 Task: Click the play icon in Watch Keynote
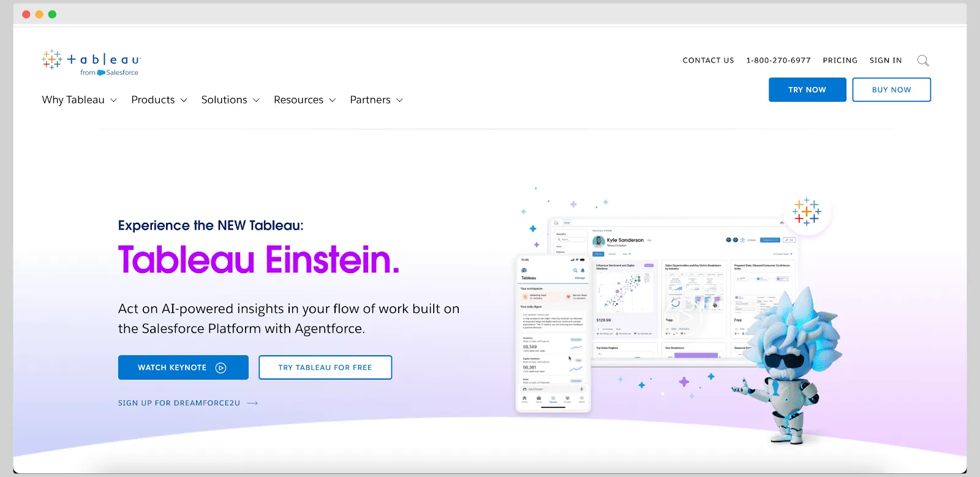tap(221, 368)
